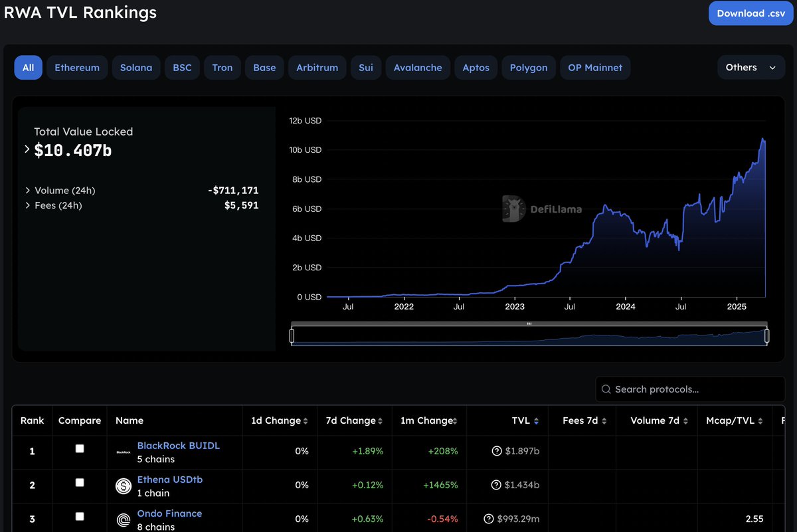The image size is (797, 532).
Task: Click the Ethena USDtb logo icon
Action: 124,486
